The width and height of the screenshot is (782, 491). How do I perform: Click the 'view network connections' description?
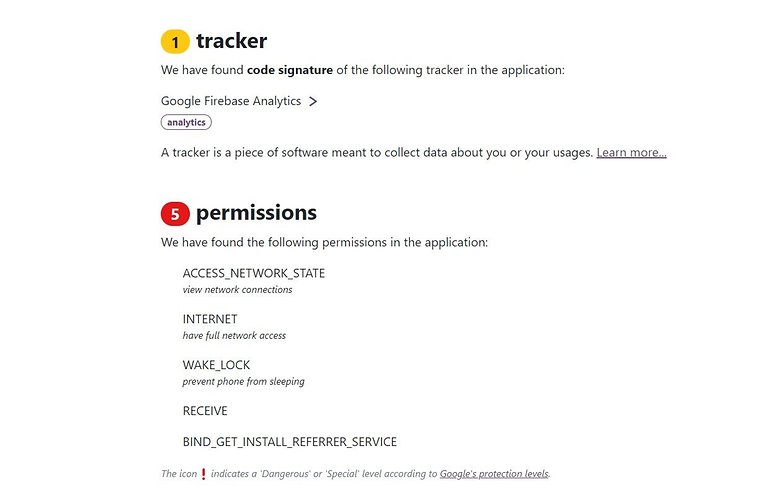(x=237, y=290)
